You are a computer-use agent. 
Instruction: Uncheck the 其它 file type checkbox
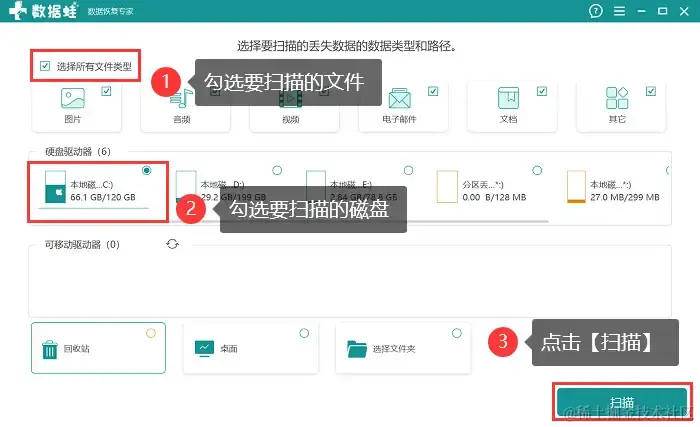[x=651, y=91]
